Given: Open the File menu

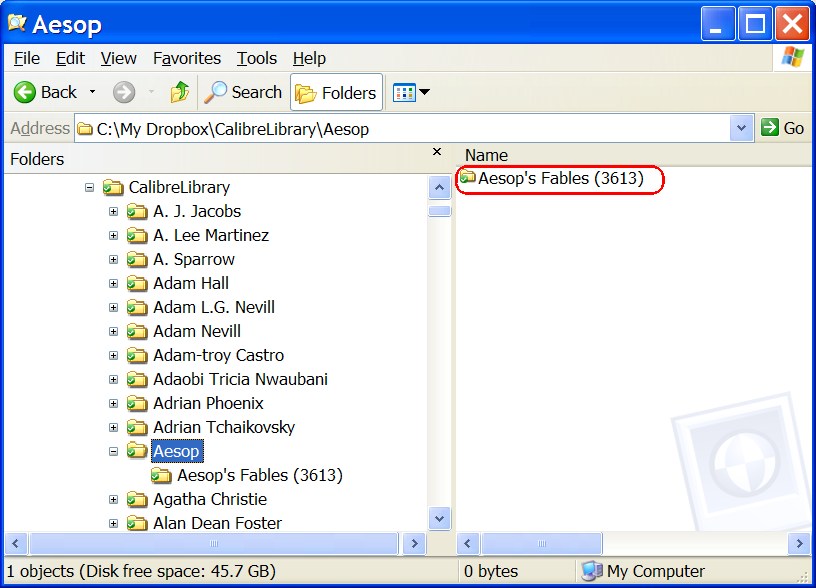Looking at the screenshot, I should (27, 58).
